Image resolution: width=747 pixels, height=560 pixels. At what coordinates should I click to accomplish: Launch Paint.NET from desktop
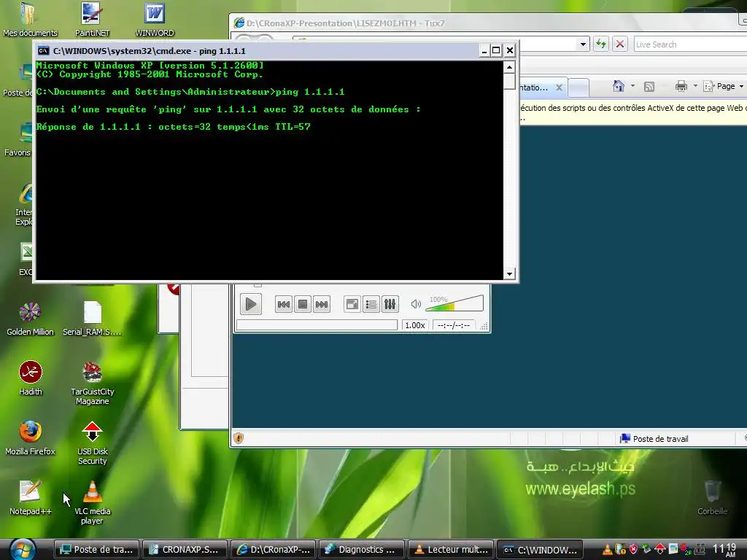click(92, 20)
